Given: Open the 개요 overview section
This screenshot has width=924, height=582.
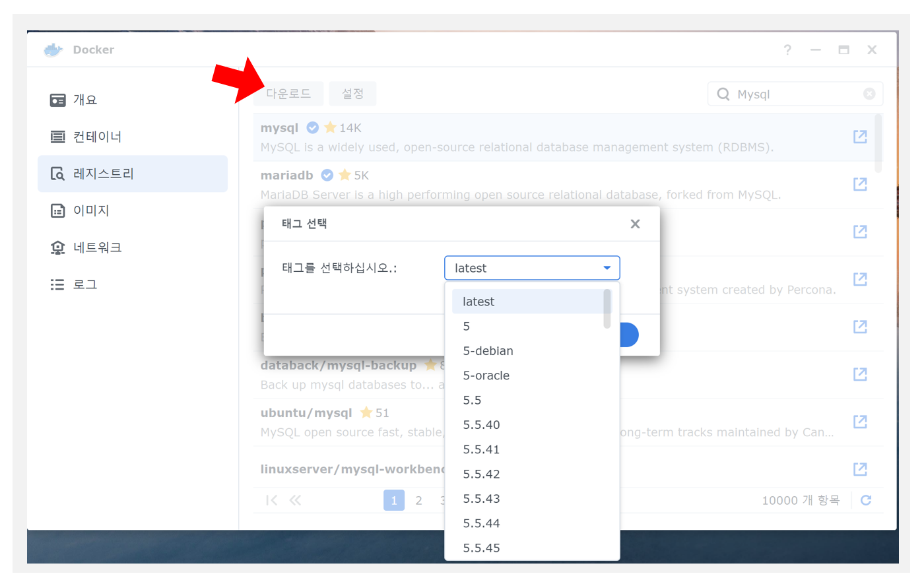Looking at the screenshot, I should point(133,100).
